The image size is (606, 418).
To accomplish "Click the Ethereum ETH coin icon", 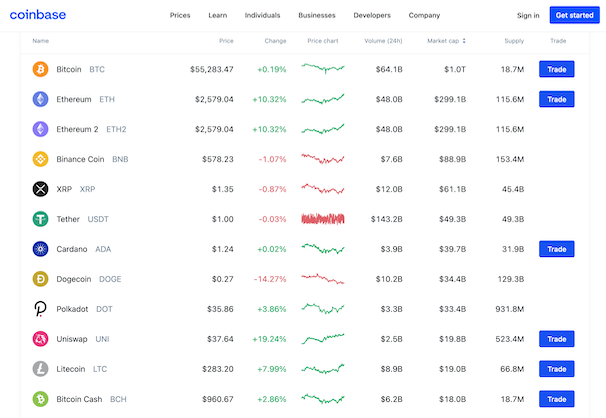I will 40,99.
